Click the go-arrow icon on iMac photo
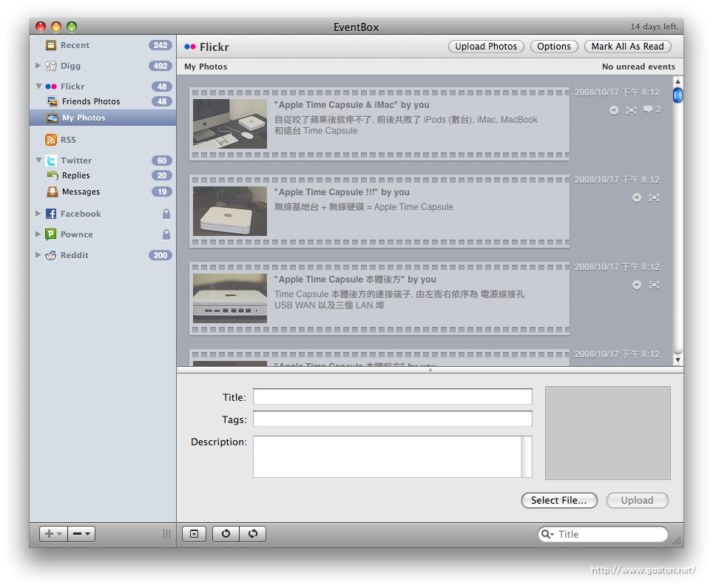The height and width of the screenshot is (588, 713). pyautogui.click(x=614, y=110)
